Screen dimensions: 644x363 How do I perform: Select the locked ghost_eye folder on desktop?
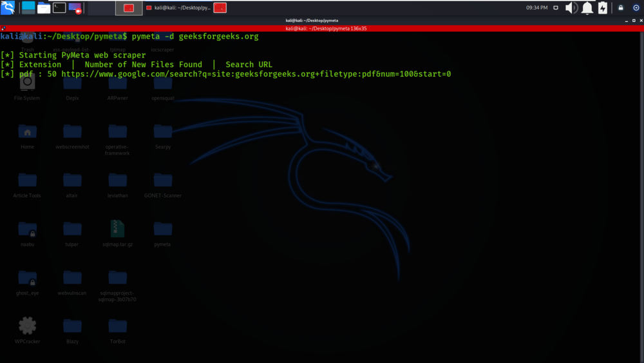[27, 282]
